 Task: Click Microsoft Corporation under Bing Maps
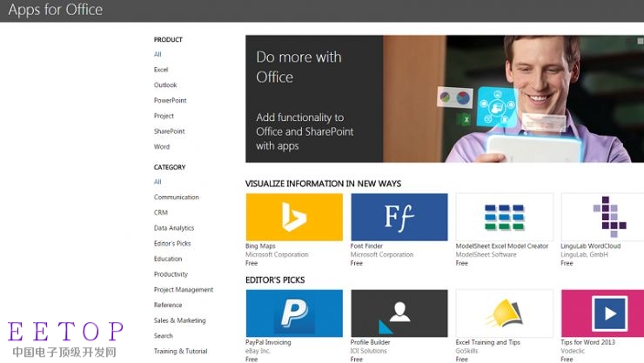[x=277, y=254]
